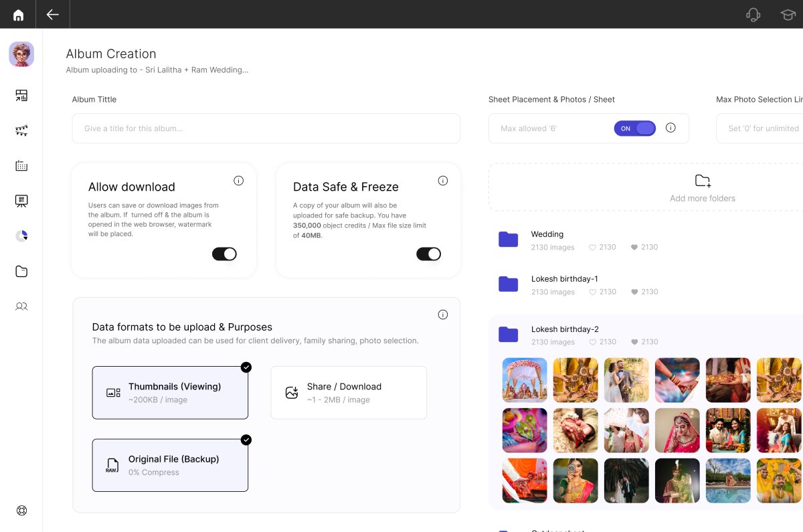Open the pie chart analytics icon
803x532 pixels.
point(21,236)
